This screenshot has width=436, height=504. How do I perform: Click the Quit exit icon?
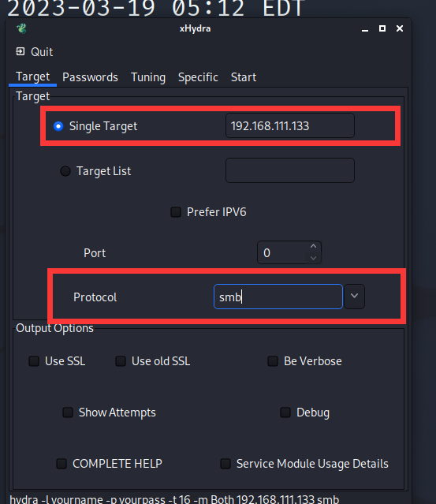coord(20,51)
